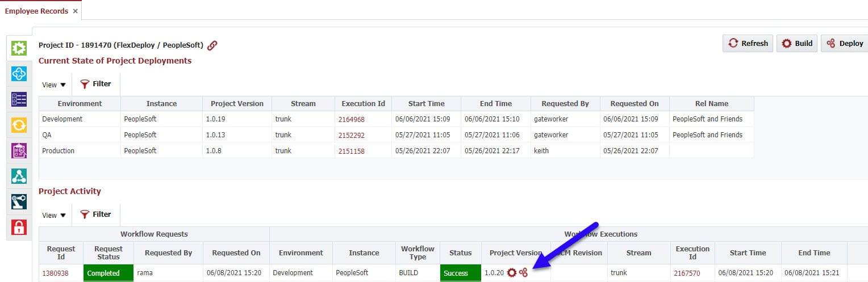
Task: Click start time 05/26/2021 22:07
Action: click(x=423, y=151)
